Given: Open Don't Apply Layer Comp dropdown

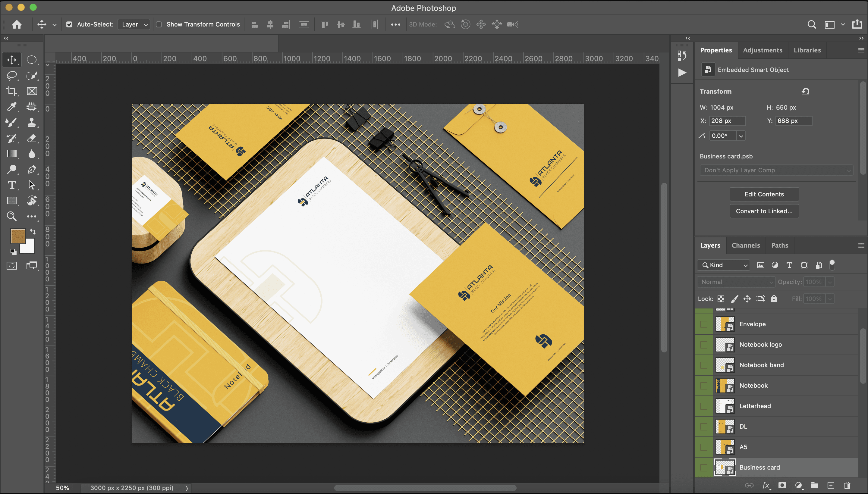Looking at the screenshot, I should [776, 170].
